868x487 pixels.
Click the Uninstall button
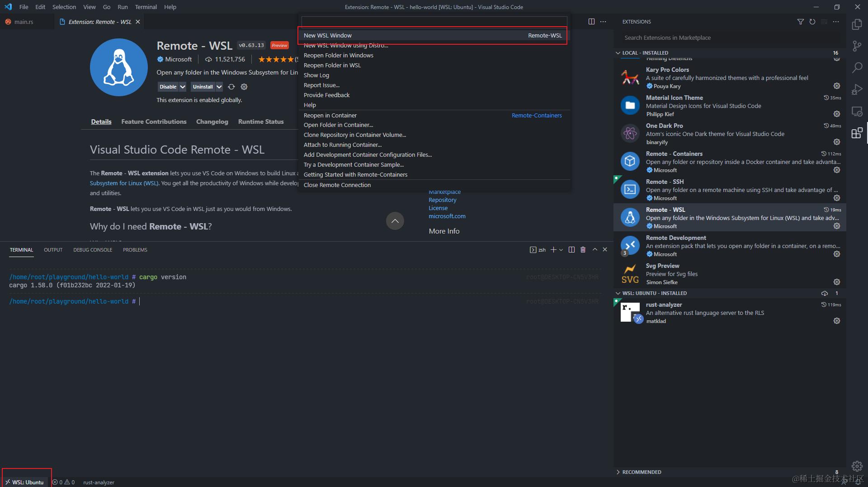[x=203, y=86]
